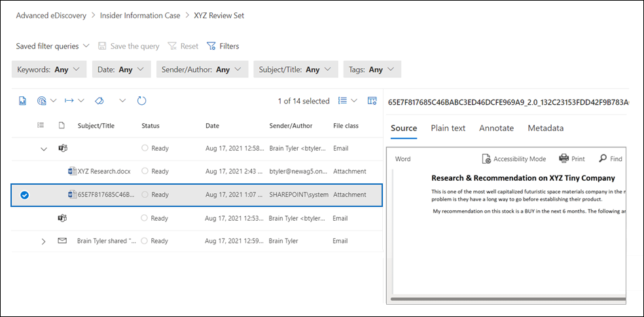Click the Reset filter icon
Viewport: 644px width, 317px height.
172,46
